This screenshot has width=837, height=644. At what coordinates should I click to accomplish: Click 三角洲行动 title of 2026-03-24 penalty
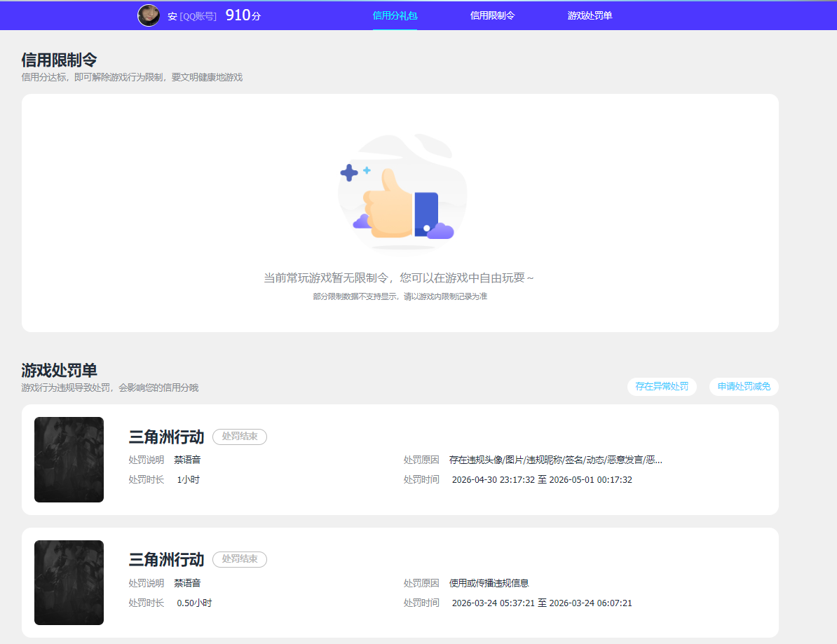(167, 560)
